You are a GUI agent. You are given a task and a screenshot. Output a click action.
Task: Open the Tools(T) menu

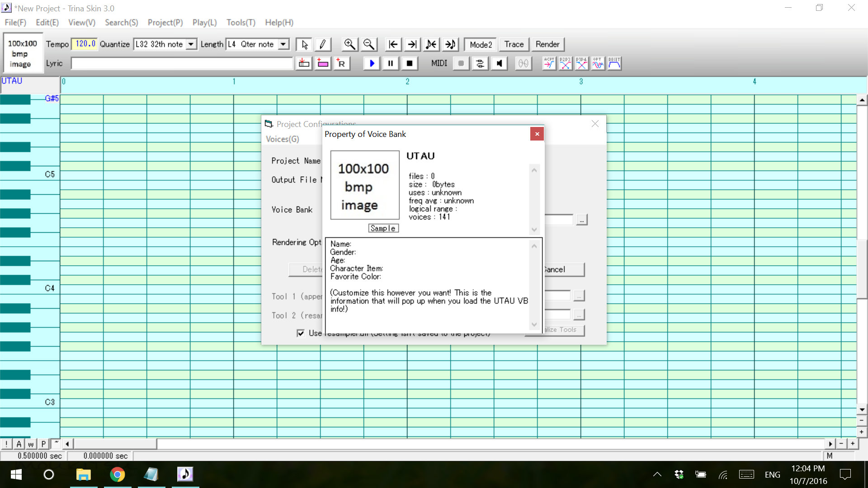pos(241,23)
